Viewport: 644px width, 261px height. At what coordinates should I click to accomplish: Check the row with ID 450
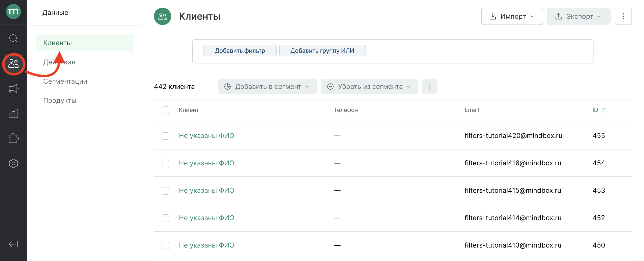click(x=165, y=246)
